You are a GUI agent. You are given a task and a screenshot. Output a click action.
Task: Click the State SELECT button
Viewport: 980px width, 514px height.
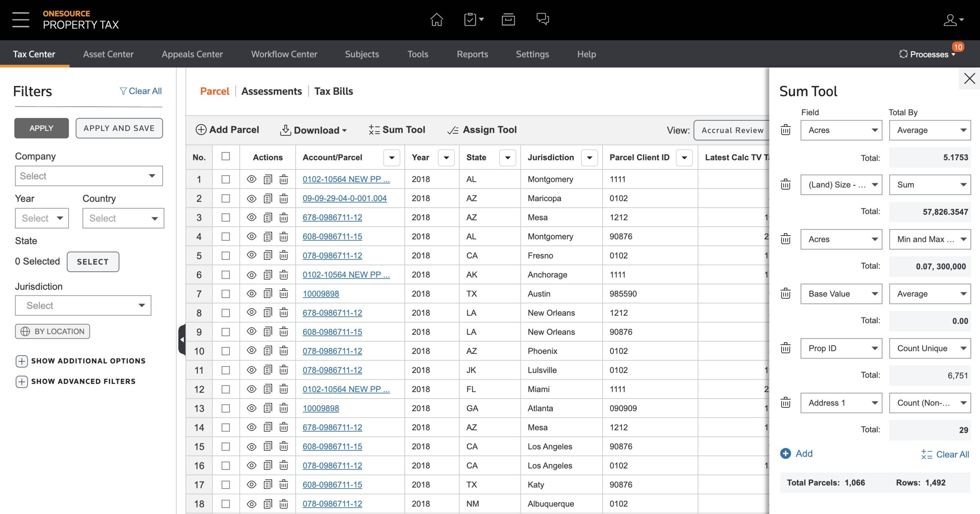point(93,262)
